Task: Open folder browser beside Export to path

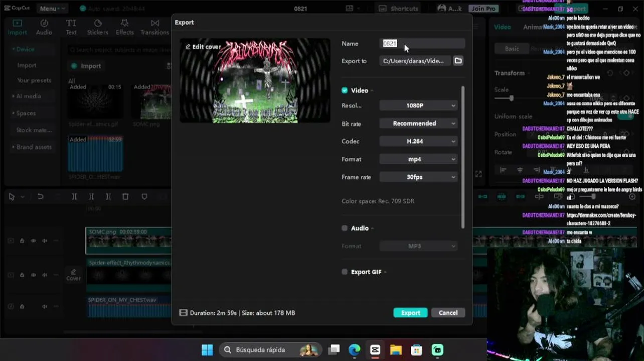Action: 458,61
